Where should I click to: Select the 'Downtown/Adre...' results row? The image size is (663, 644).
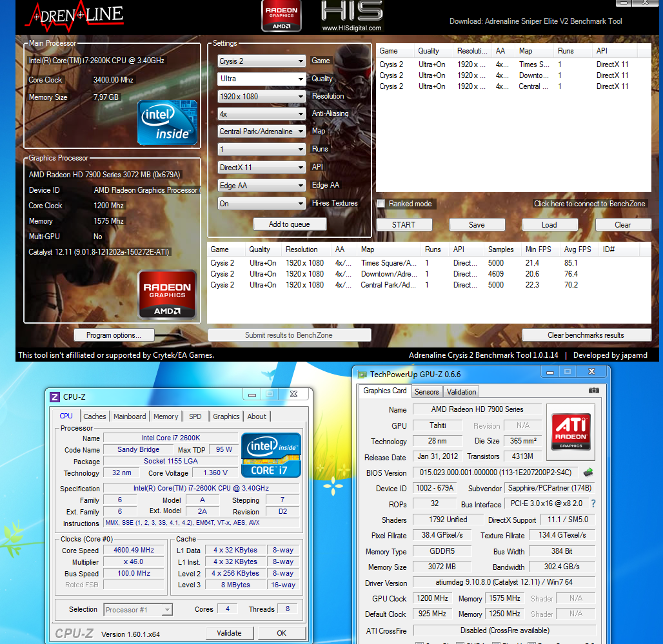pos(429,274)
